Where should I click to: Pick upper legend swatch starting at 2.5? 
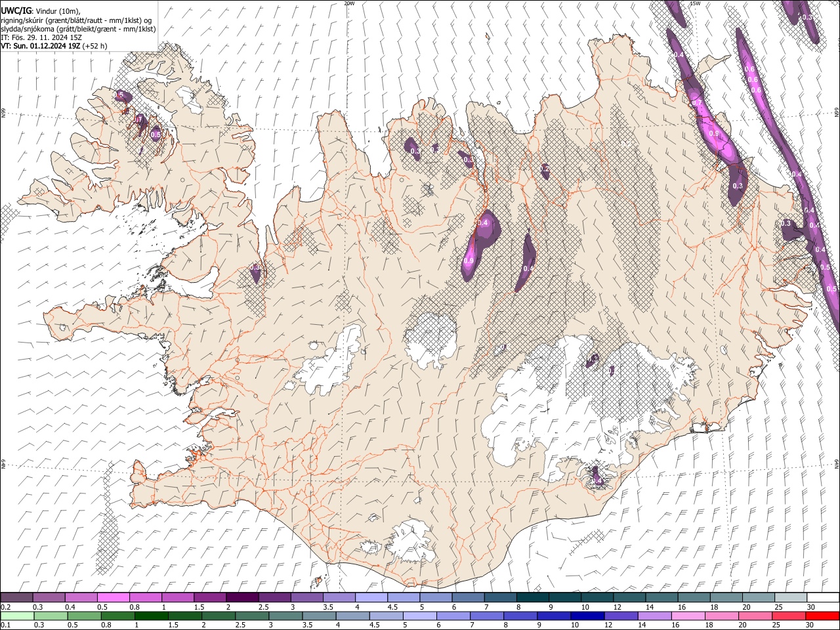pos(274,597)
